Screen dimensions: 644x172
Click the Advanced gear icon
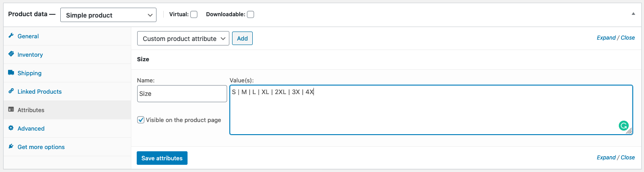click(11, 128)
